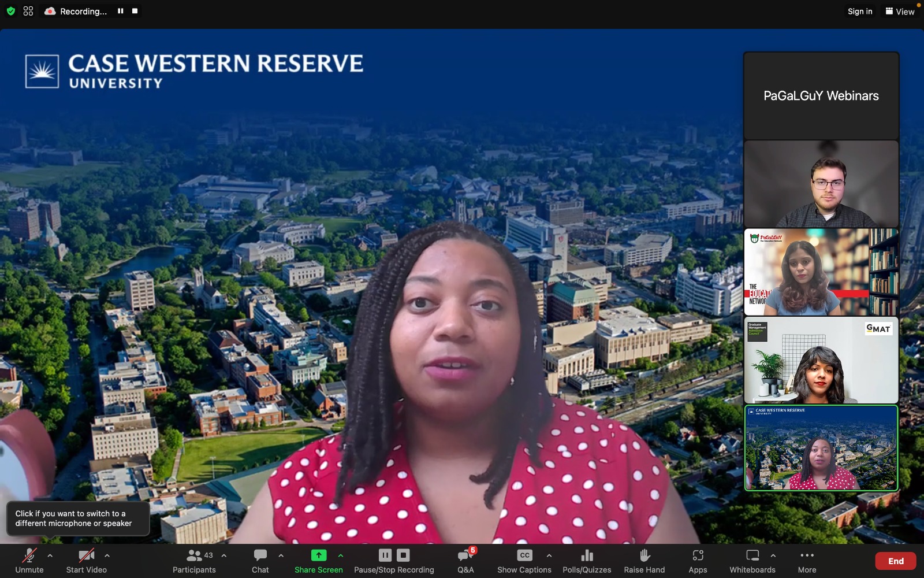Select the GMAT participant video thumbnail
Viewport: 924px width, 578px height.
(x=821, y=360)
